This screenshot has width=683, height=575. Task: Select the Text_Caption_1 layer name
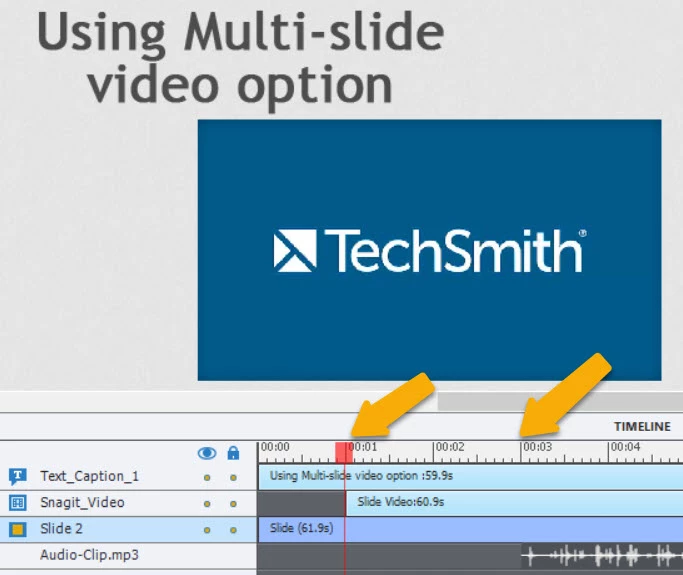click(89, 476)
